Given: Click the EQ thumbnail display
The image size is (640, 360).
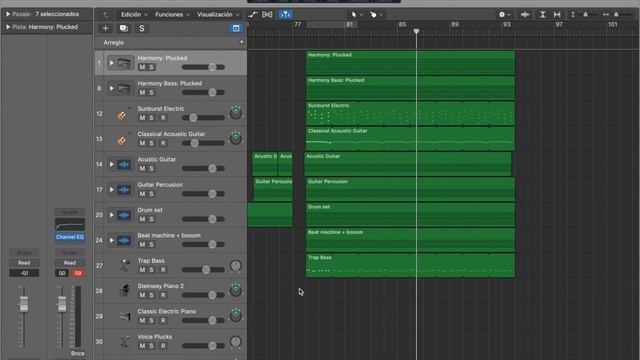Looking at the screenshot, I should point(70,224).
